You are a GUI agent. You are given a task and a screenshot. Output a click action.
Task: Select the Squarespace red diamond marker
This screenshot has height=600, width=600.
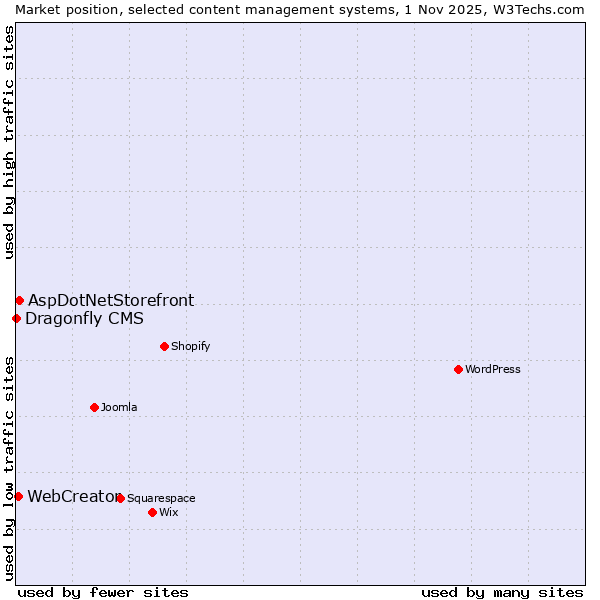tap(120, 498)
